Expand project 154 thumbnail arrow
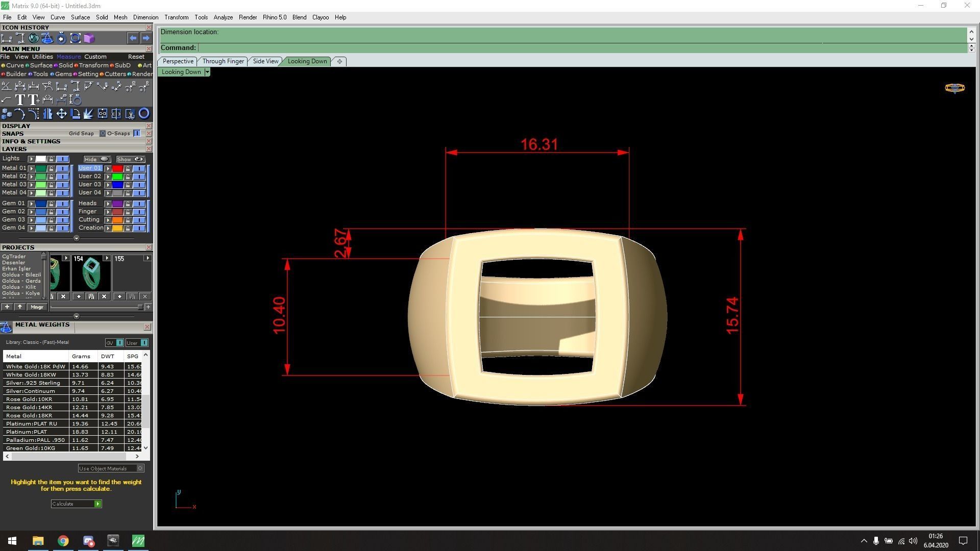Screen dimensions: 980x551 click(x=106, y=258)
